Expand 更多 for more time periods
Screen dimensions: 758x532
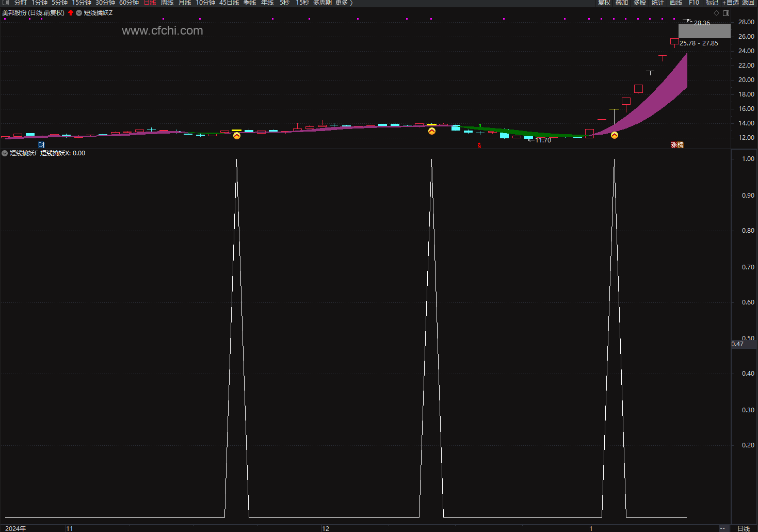[344, 3]
